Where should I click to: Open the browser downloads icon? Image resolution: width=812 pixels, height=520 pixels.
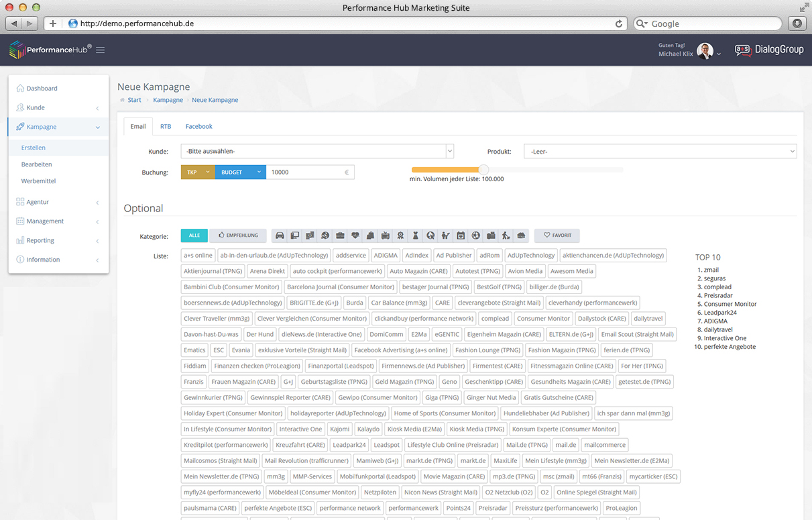tap(797, 23)
